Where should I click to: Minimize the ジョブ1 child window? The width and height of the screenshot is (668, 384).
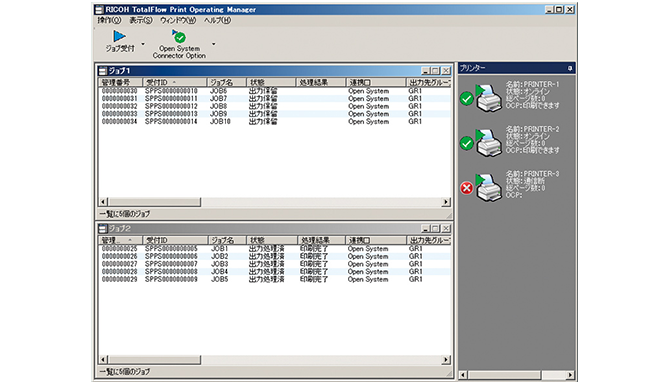[426, 71]
